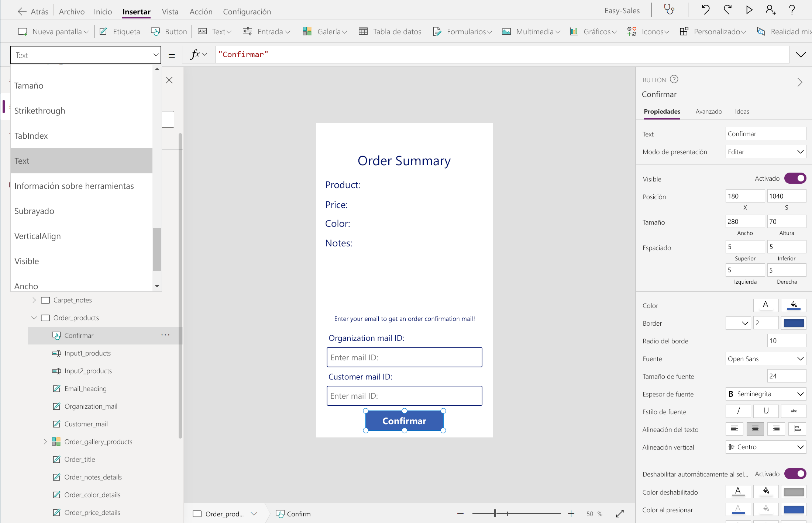The image size is (812, 523).
Task: Open the help question mark icon
Action: [792, 10]
